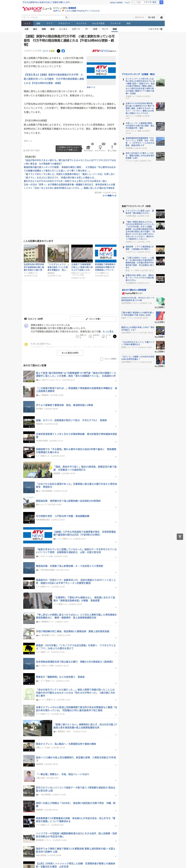Screen dimensions: 186x868
Task: Click 共感した smiley reaction on first comment
Action: point(81,336)
